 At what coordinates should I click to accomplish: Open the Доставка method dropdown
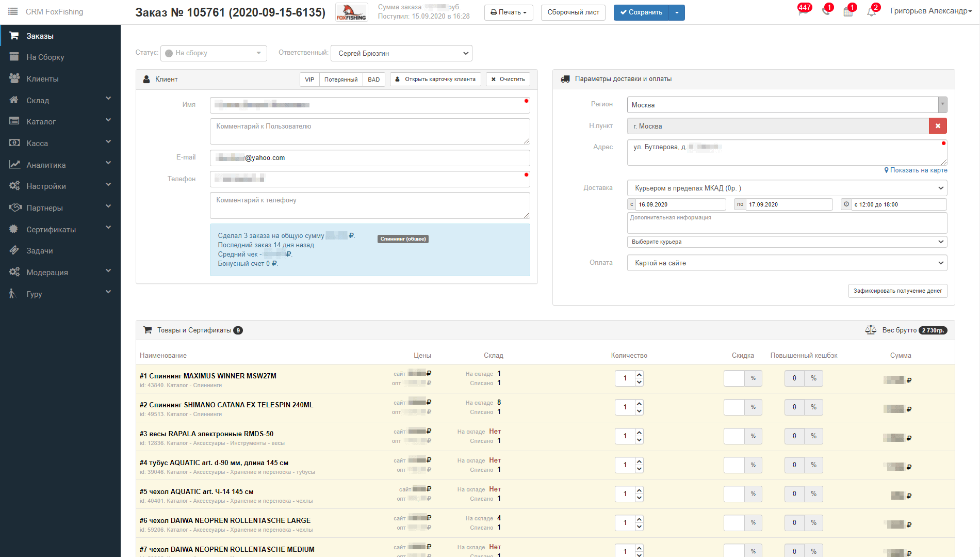pyautogui.click(x=787, y=188)
